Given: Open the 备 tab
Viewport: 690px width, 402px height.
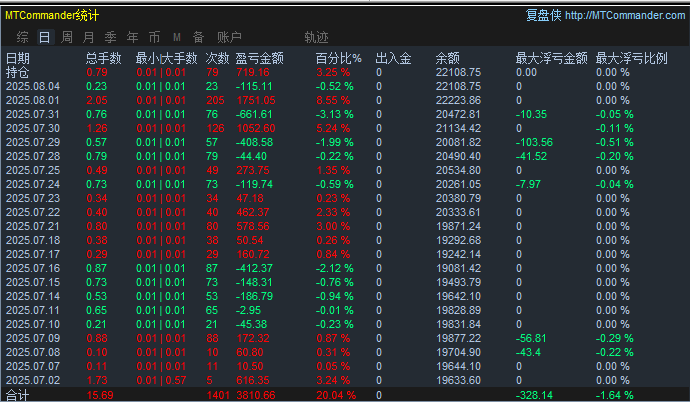Looking at the screenshot, I should pos(199,37).
